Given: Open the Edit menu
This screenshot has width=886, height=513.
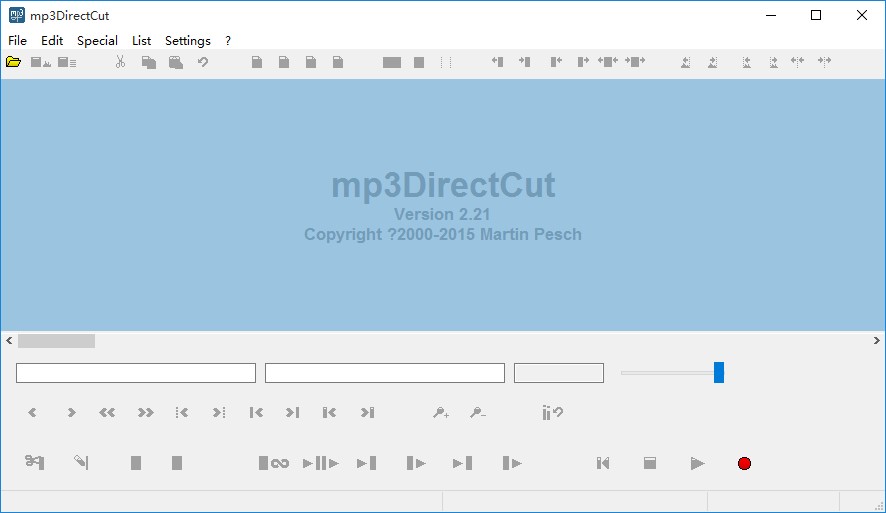Looking at the screenshot, I should click(52, 41).
